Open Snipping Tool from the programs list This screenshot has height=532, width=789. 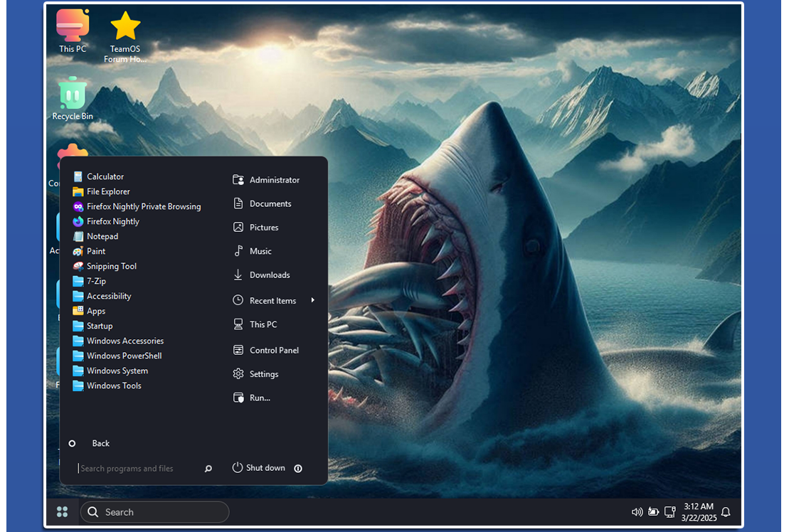pyautogui.click(x=105, y=267)
